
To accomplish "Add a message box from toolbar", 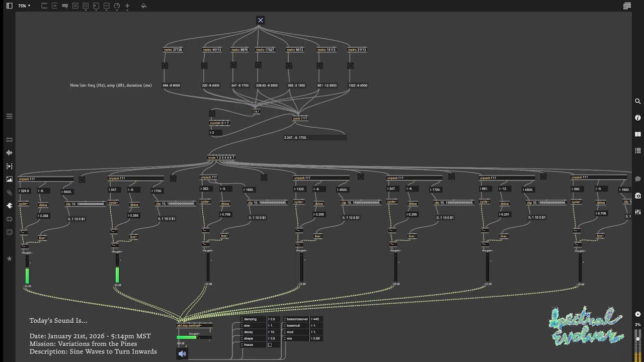I will pyautogui.click(x=55, y=6).
